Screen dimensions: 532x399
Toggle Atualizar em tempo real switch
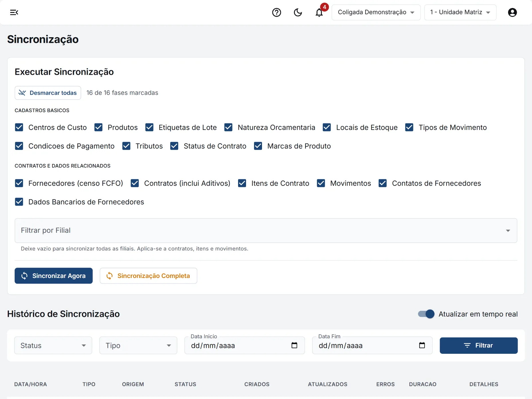pos(426,314)
